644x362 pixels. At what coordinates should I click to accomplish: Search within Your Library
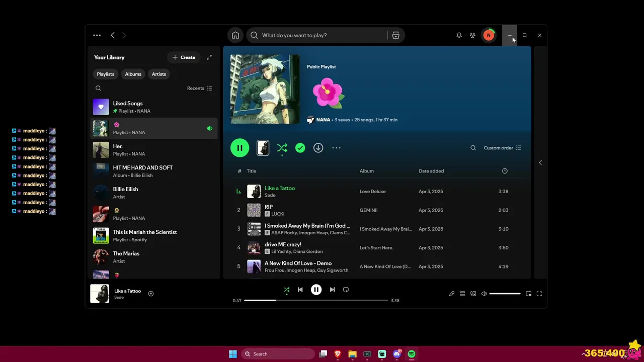98,88
